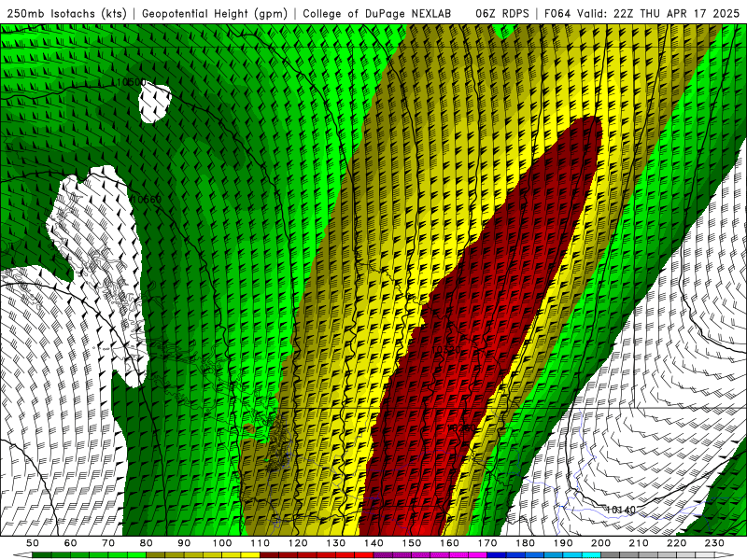Click the 100 value on the color scale
The height and width of the screenshot is (560, 747).
pos(222,543)
